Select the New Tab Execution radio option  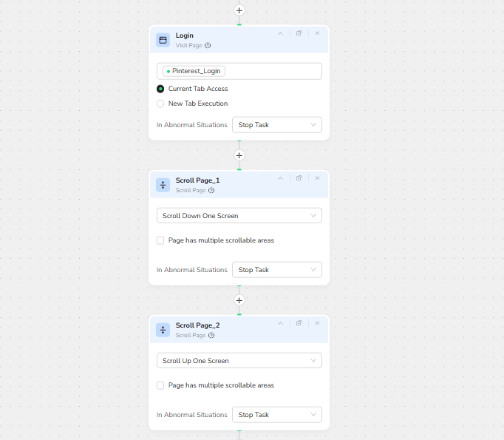160,104
